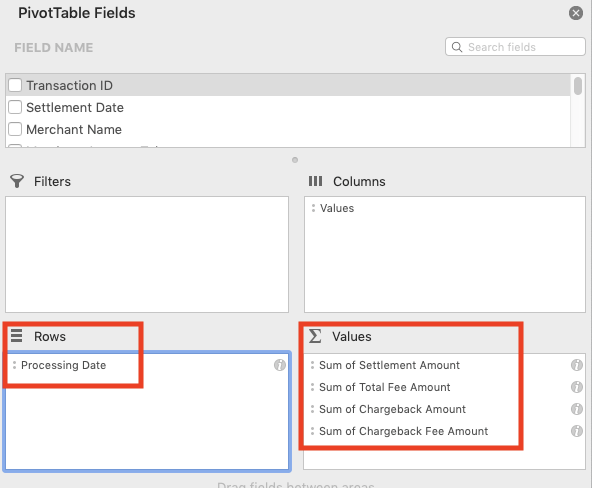This screenshot has width=592, height=488.
Task: Open info for Sum of Total Fee Amount
Action: click(x=577, y=387)
